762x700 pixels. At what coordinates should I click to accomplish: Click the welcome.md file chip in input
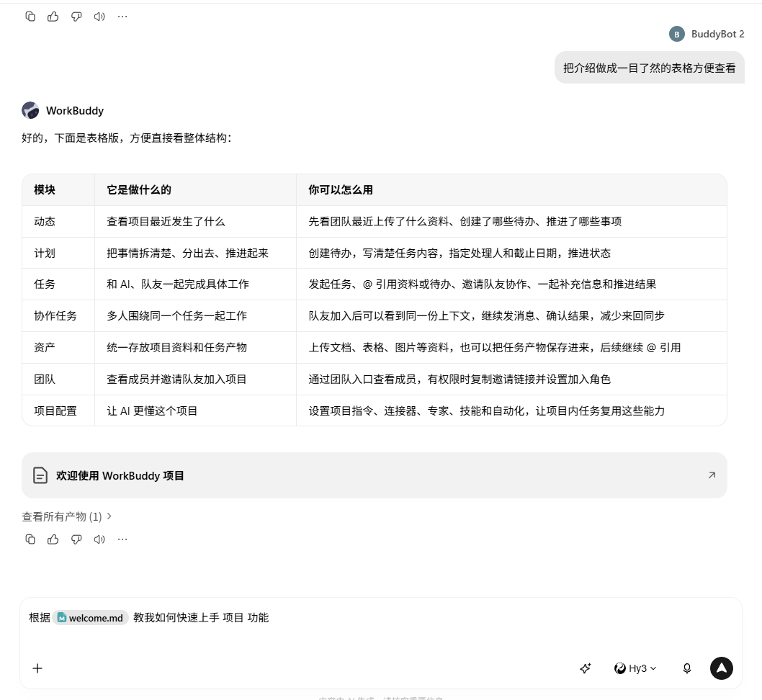pos(91,617)
